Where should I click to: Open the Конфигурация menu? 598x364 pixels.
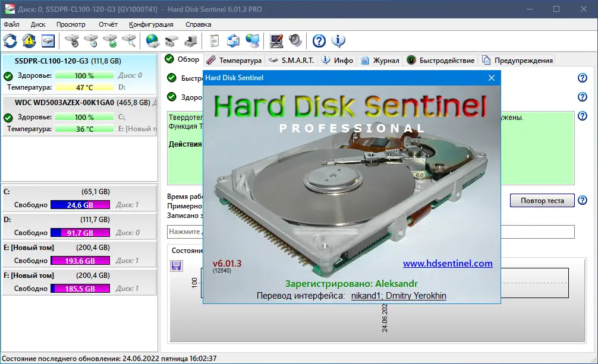(x=151, y=24)
